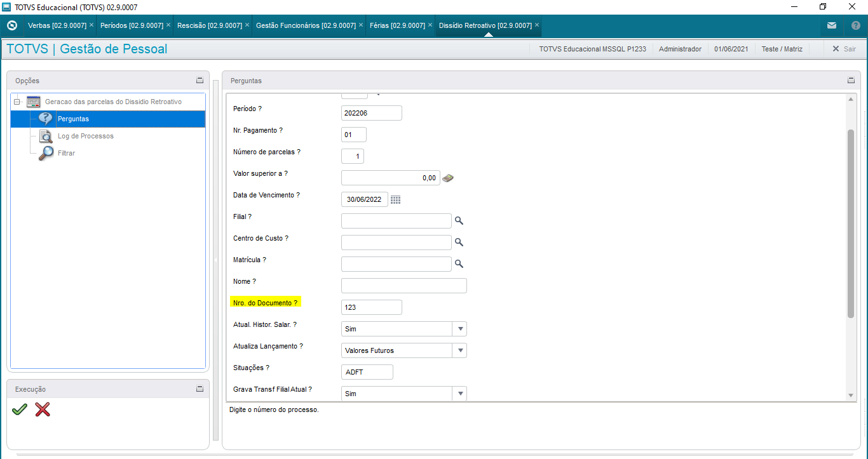This screenshot has height=459, width=868.
Task: Click the Teste / Matriz branch label
Action: (x=782, y=49)
